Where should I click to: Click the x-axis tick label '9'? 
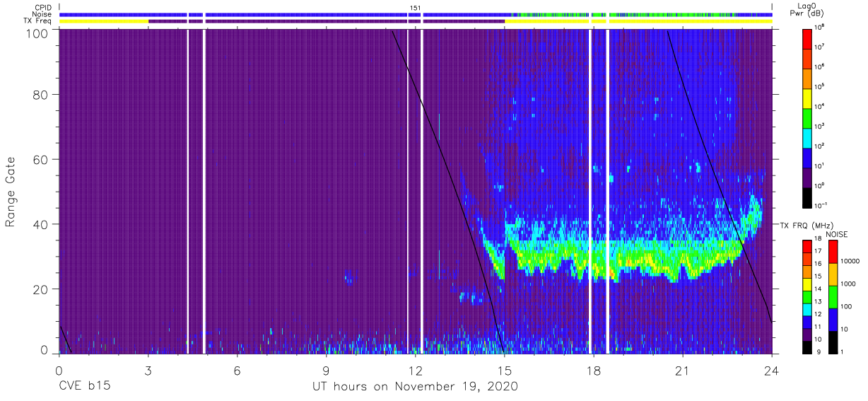click(x=326, y=371)
